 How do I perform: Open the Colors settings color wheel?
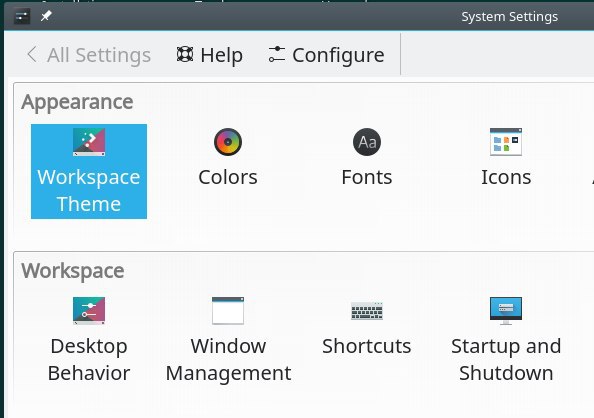(x=228, y=142)
